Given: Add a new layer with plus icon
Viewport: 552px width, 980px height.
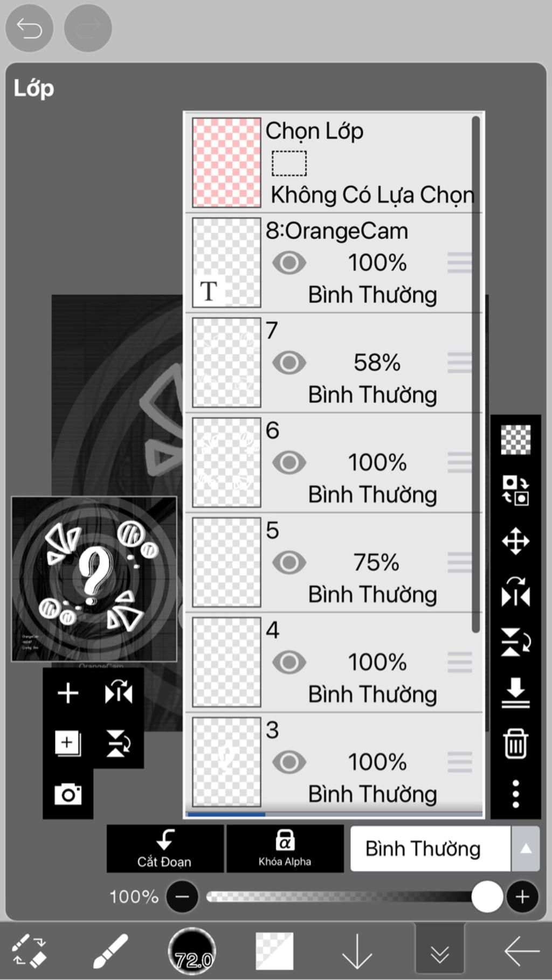Looking at the screenshot, I should pos(68,693).
